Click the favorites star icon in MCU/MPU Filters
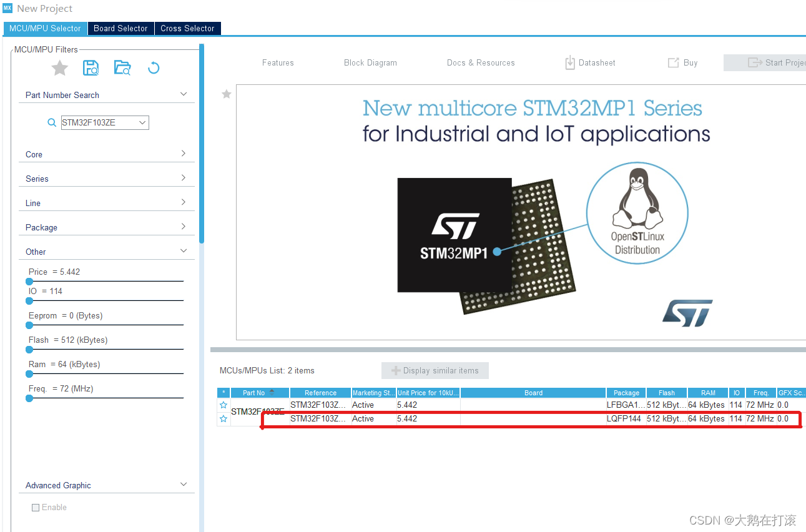 (60, 68)
